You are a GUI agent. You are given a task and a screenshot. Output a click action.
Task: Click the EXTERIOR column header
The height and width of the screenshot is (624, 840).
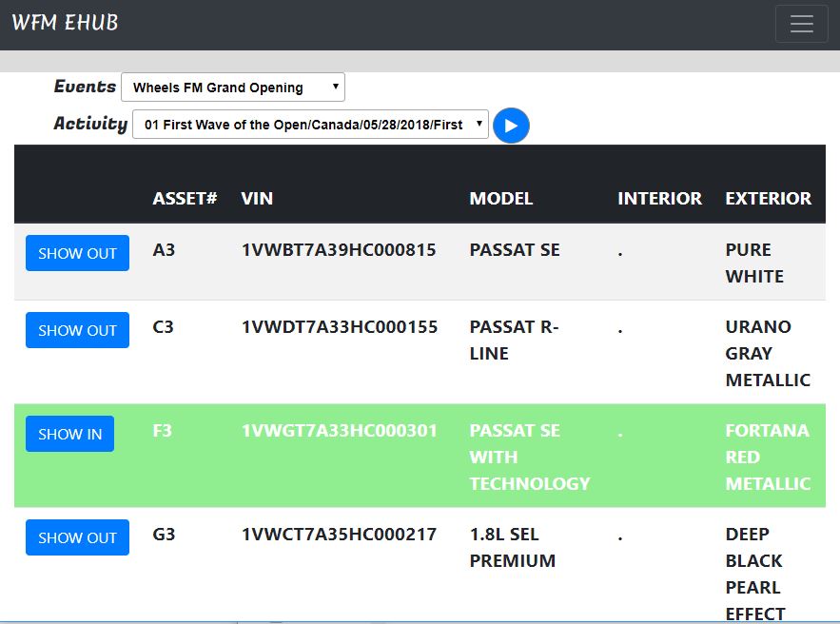tap(769, 199)
